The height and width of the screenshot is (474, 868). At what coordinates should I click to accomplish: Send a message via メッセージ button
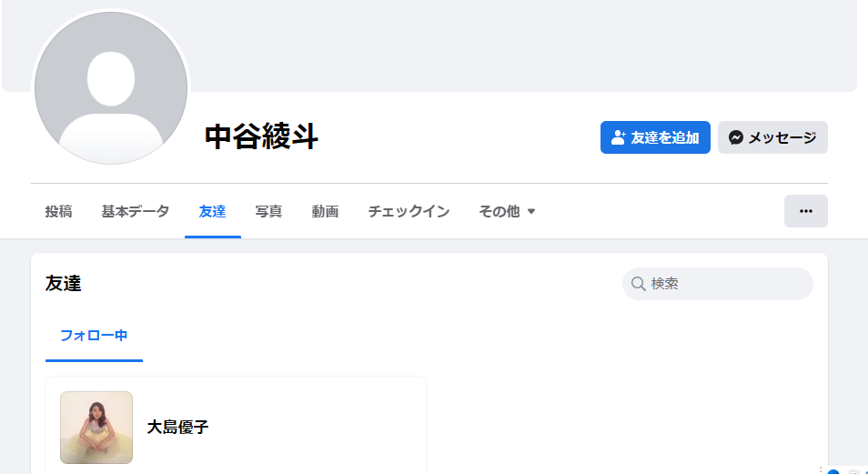[x=772, y=137]
